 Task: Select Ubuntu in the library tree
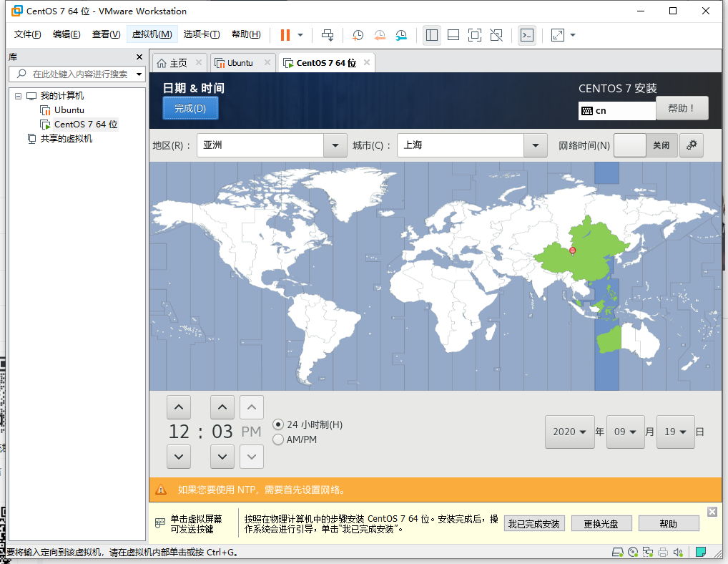coord(69,110)
